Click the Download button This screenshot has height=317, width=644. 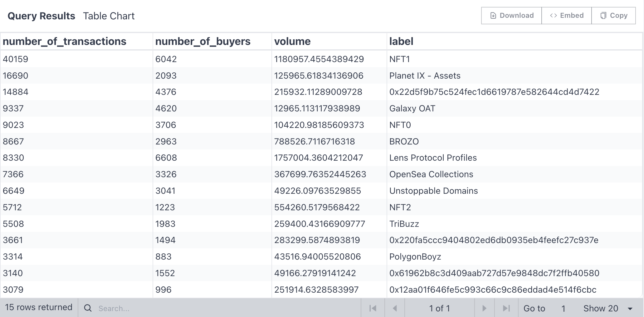click(511, 16)
